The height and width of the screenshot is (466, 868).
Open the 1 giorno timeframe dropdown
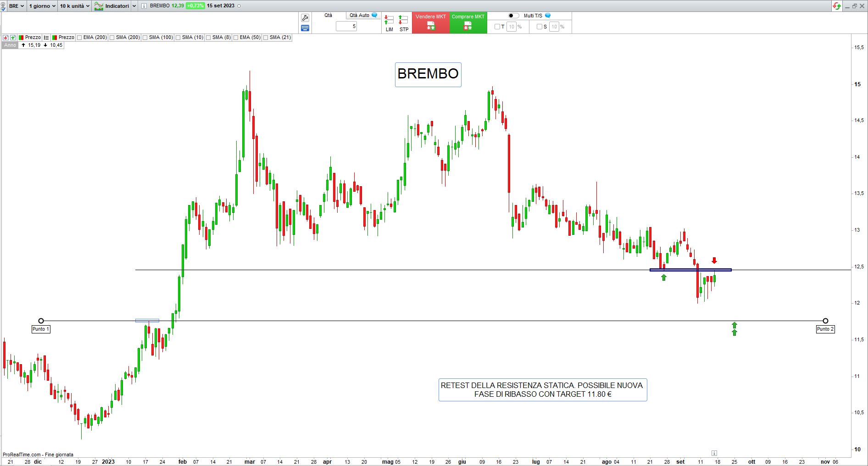(42, 6)
